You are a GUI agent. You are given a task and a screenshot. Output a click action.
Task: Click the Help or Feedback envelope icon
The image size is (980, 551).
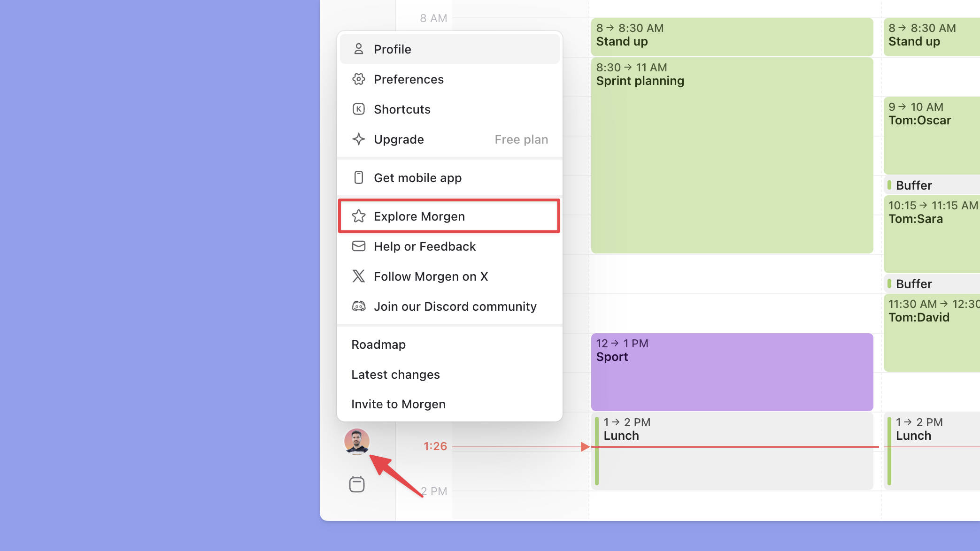[x=359, y=246]
